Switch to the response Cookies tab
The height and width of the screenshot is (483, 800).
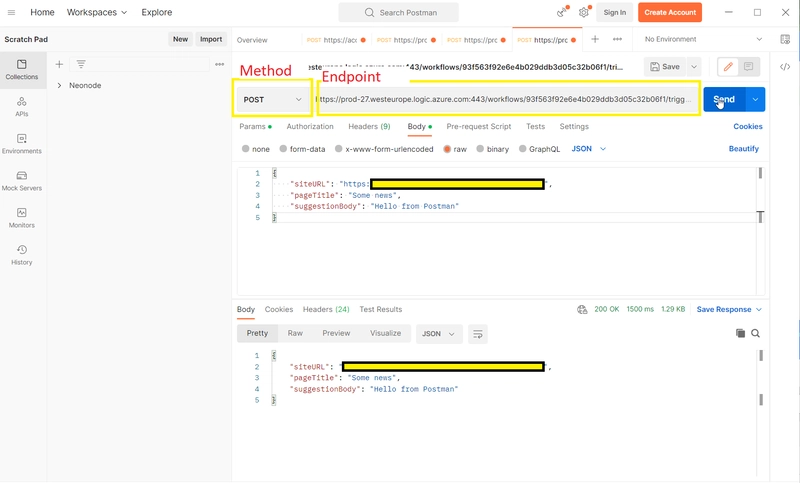279,310
